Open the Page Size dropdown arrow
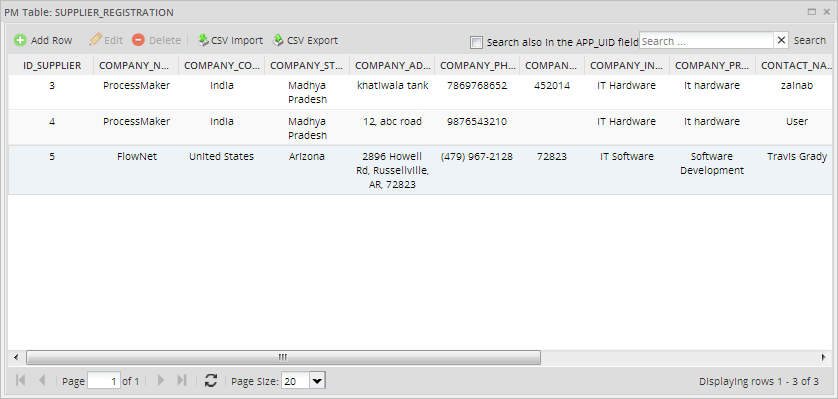The width and height of the screenshot is (838, 399). click(x=317, y=381)
